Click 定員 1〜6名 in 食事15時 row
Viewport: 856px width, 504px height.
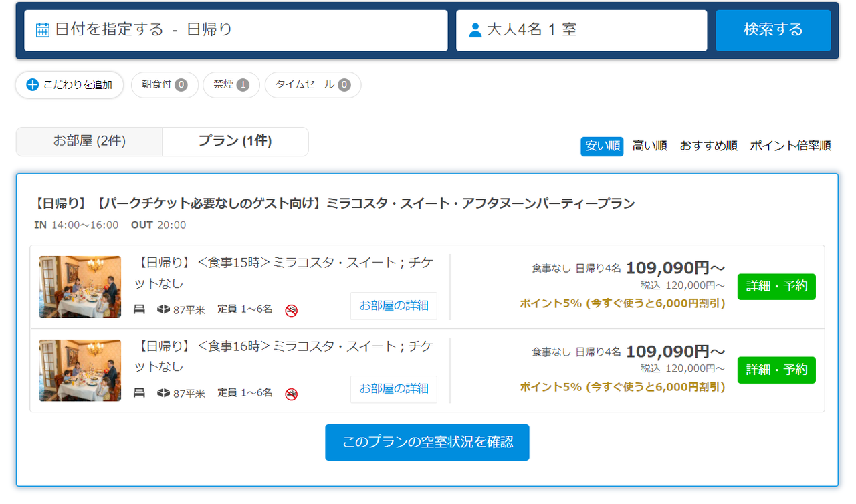245,309
